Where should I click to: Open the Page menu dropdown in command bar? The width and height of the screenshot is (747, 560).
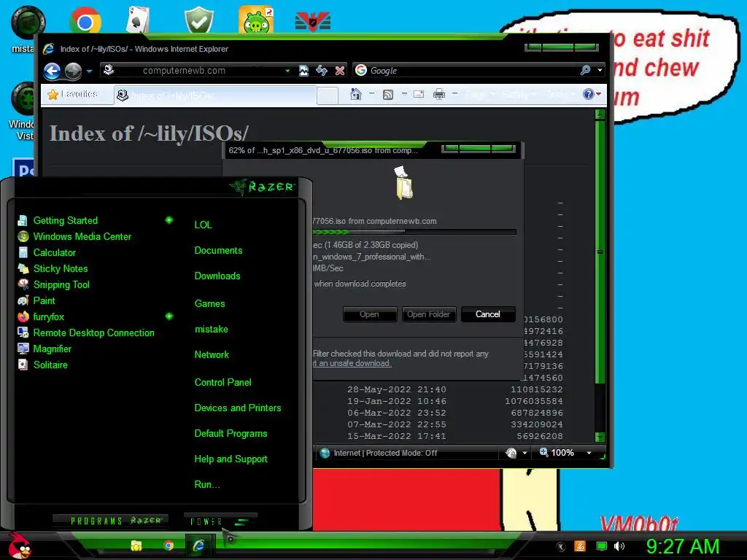tap(480, 94)
